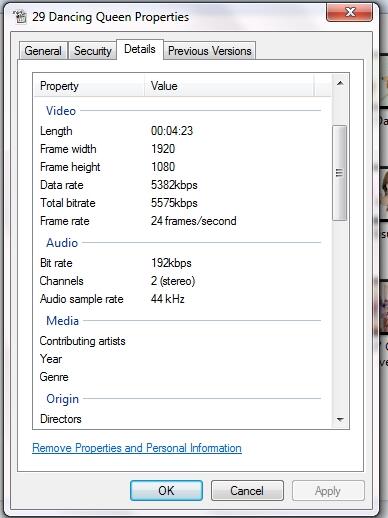Select the Frame width property
Viewport: 388px width, 518px height.
coord(68,149)
